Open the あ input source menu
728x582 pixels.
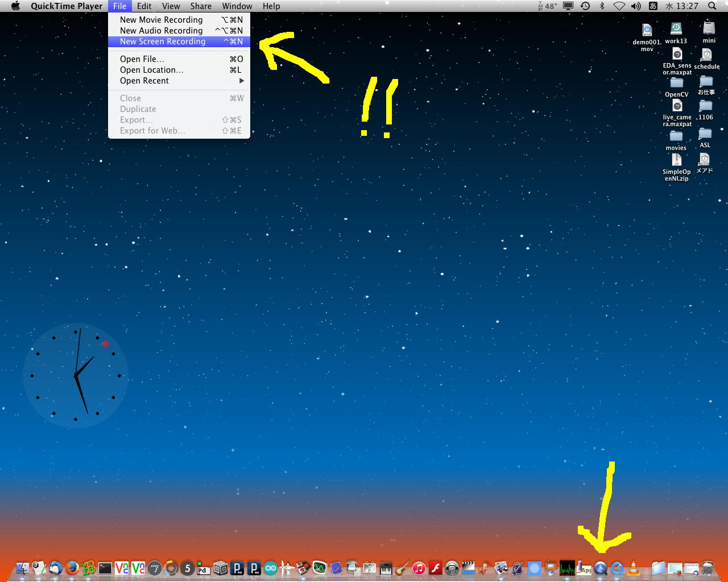pos(653,6)
